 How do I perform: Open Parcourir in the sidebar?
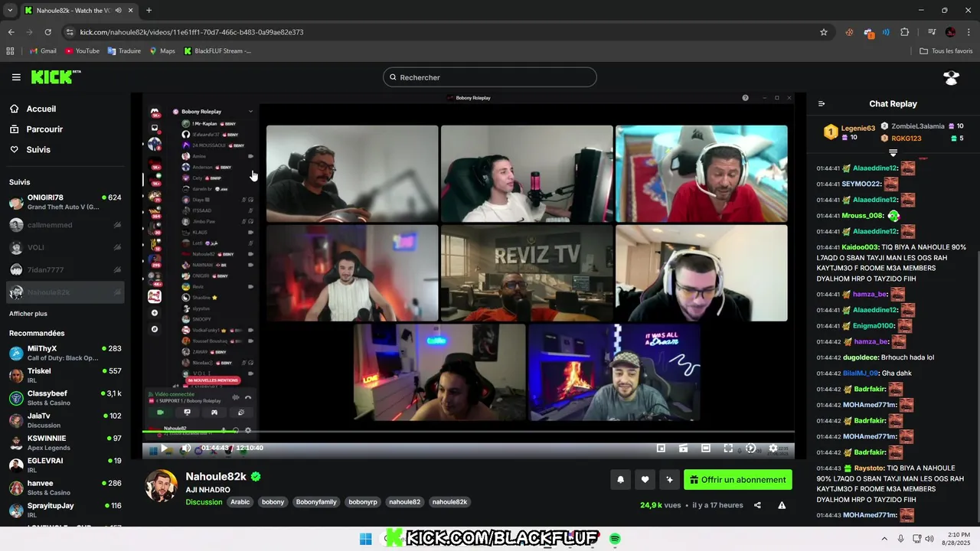(44, 129)
